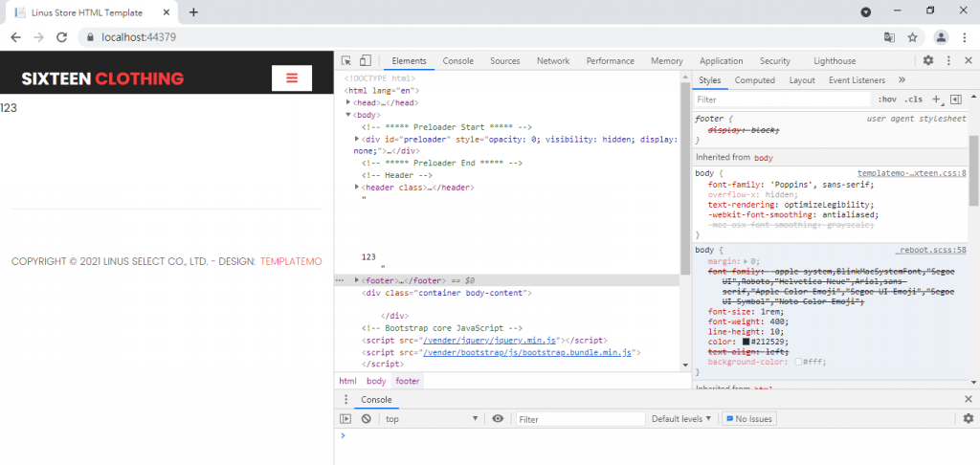This screenshot has width=980, height=465.
Task: Click the SIXTEEN CLOTHING logo link
Action: (x=103, y=78)
